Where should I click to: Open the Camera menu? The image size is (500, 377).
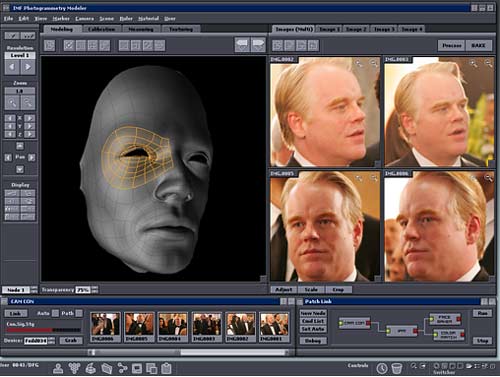pyautogui.click(x=84, y=19)
